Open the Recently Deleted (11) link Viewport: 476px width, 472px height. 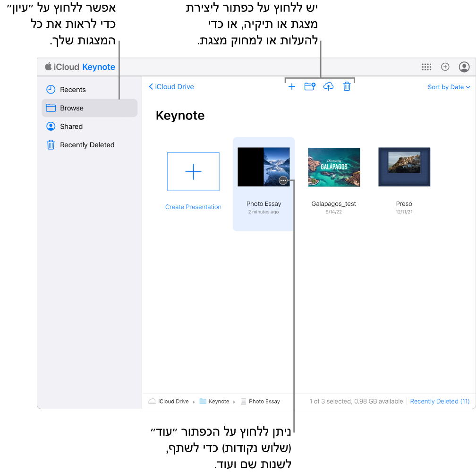pos(440,401)
